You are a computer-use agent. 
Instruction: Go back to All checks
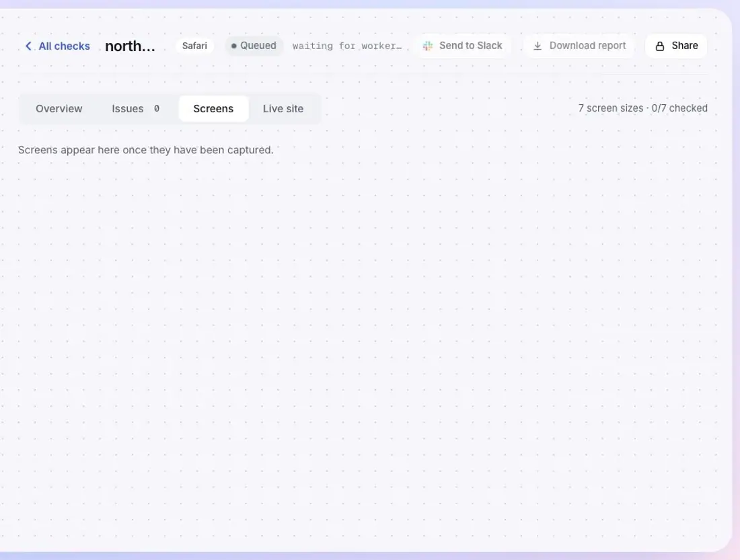pos(57,46)
